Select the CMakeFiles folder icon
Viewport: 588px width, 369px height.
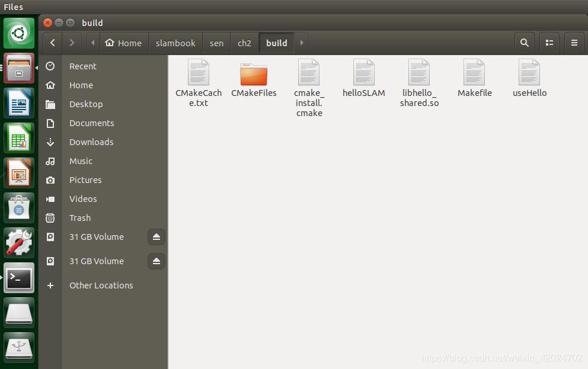(254, 74)
